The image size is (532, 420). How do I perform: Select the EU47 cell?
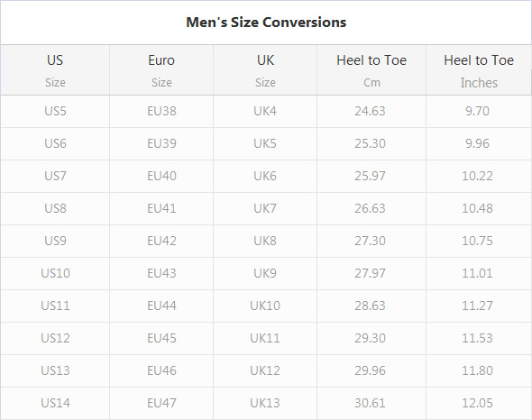[x=161, y=403]
